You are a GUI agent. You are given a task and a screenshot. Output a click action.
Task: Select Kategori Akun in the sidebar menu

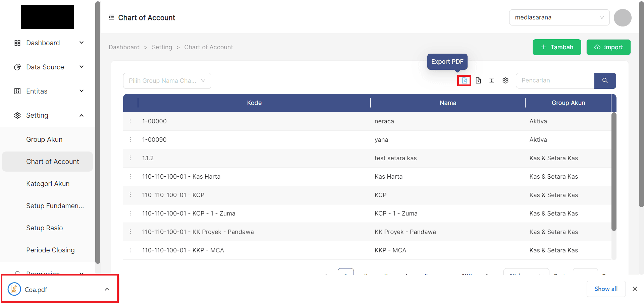(48, 183)
